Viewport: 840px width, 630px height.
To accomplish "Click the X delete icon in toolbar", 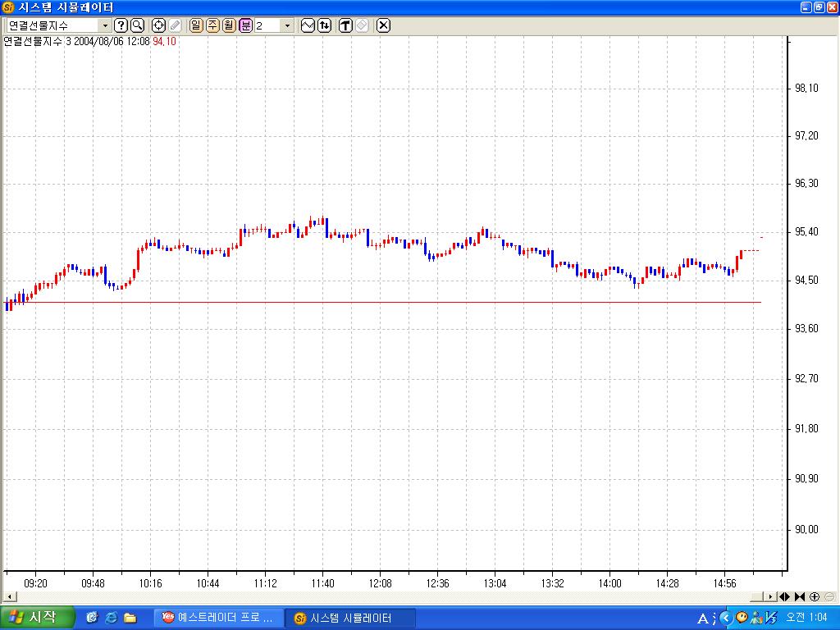I will pyautogui.click(x=383, y=25).
